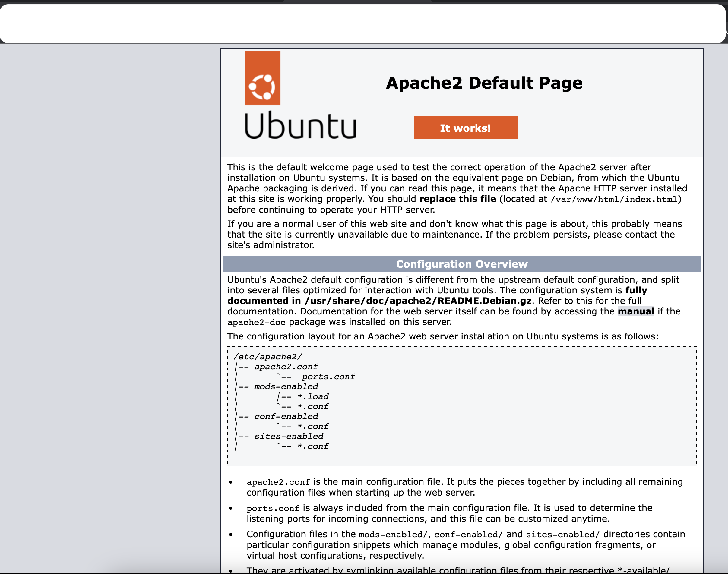Viewport: 728px width, 574px height.
Task: Click *.load entry in the tree
Action: point(313,396)
